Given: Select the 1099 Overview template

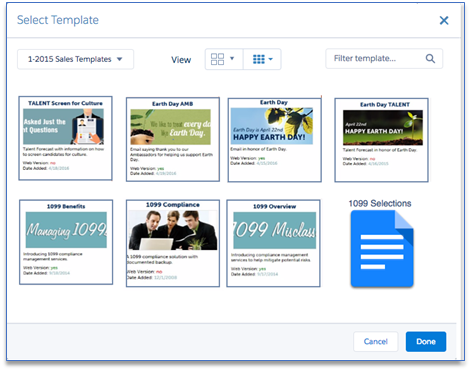Looking at the screenshot, I should [x=273, y=243].
